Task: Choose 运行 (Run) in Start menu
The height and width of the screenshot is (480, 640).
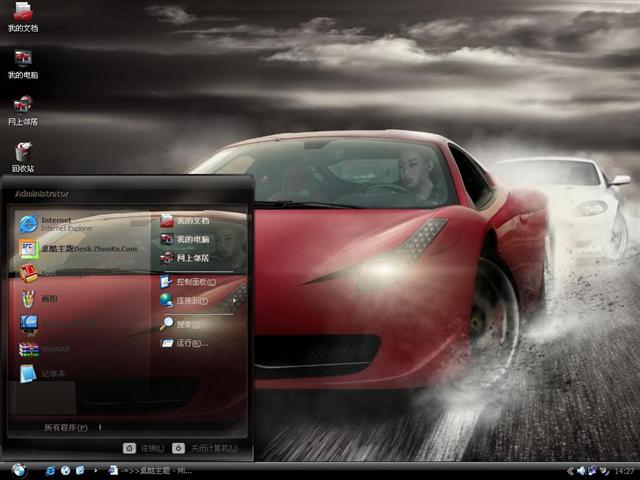Action: pos(191,343)
